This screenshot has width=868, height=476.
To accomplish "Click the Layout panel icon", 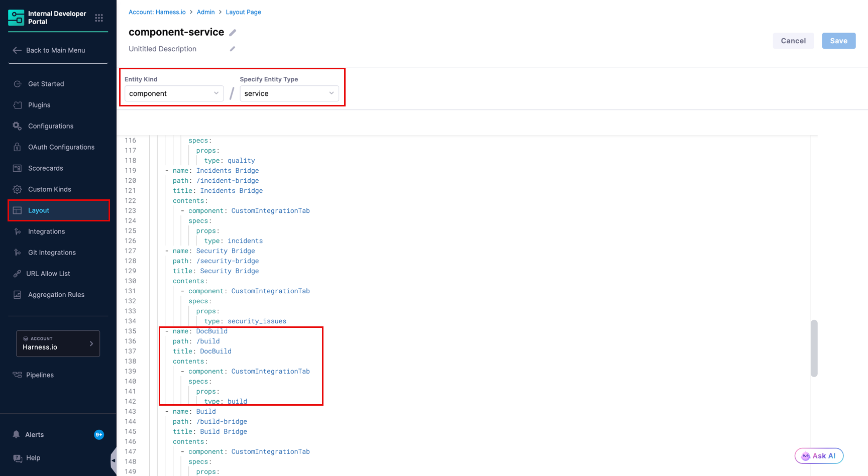I will [18, 210].
